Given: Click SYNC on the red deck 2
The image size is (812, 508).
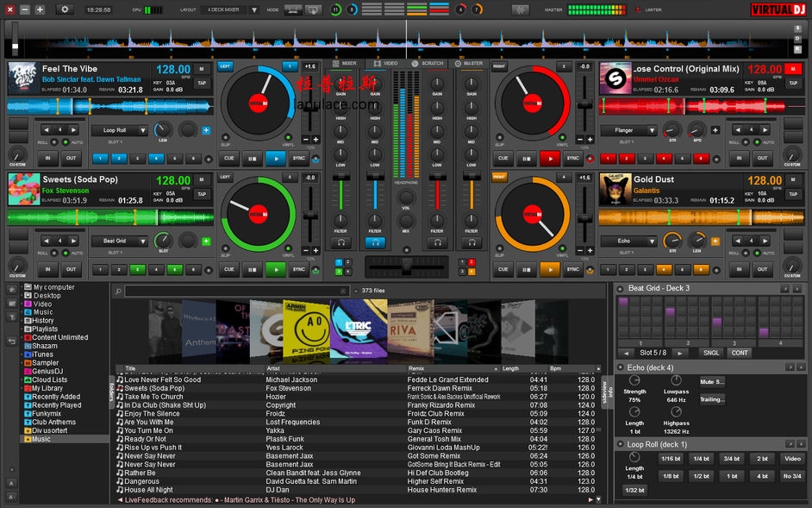Looking at the screenshot, I should [572, 158].
